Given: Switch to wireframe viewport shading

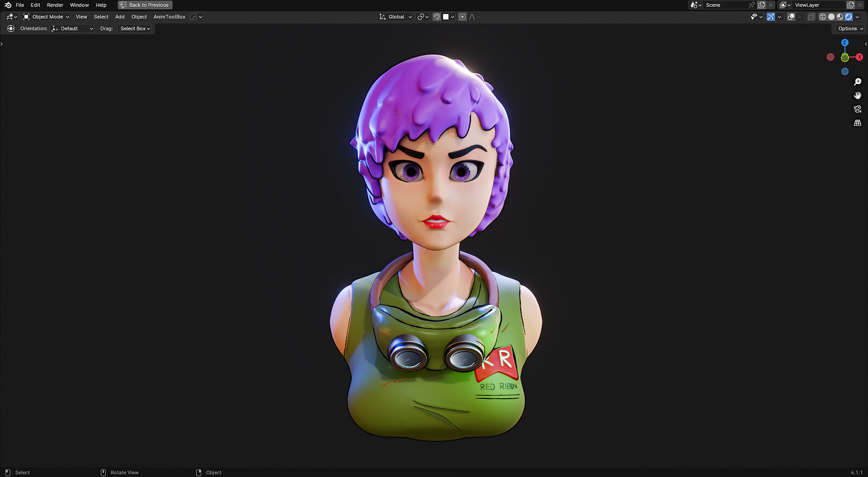Looking at the screenshot, I should pyautogui.click(x=822, y=17).
